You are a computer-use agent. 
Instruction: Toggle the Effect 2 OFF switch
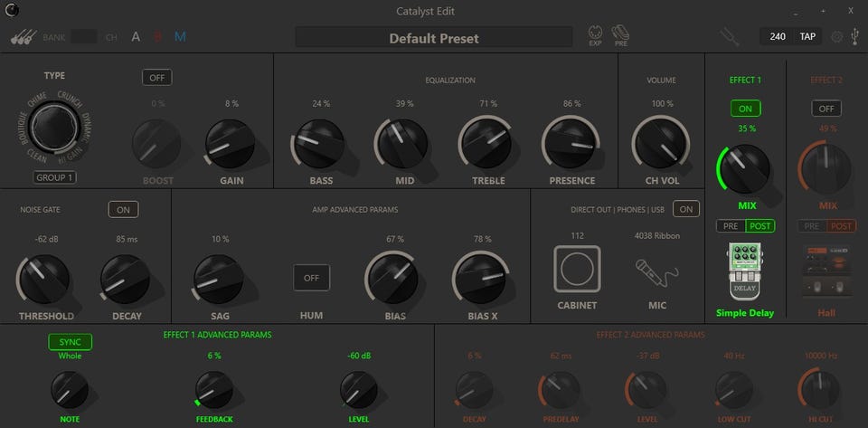point(826,109)
